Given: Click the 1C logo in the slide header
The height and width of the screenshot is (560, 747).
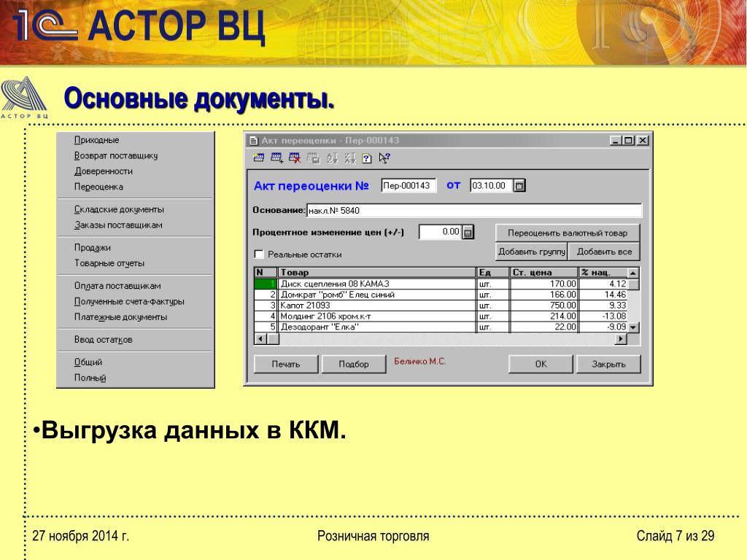Looking at the screenshot, I should [x=45, y=24].
